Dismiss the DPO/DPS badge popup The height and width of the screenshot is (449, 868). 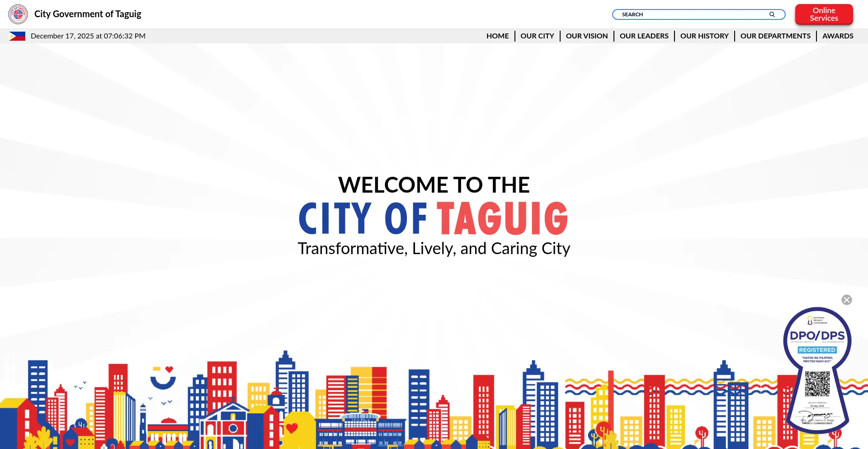(x=846, y=300)
